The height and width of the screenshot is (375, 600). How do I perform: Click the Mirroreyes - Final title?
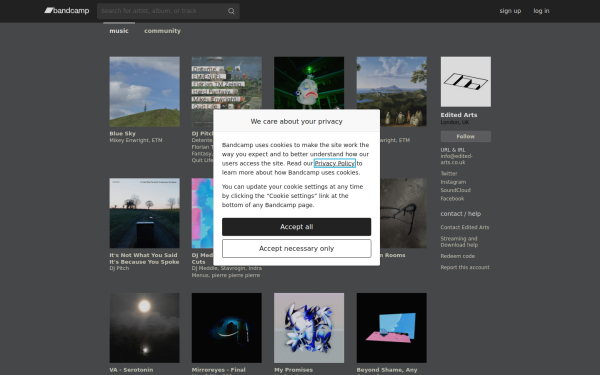pos(218,370)
